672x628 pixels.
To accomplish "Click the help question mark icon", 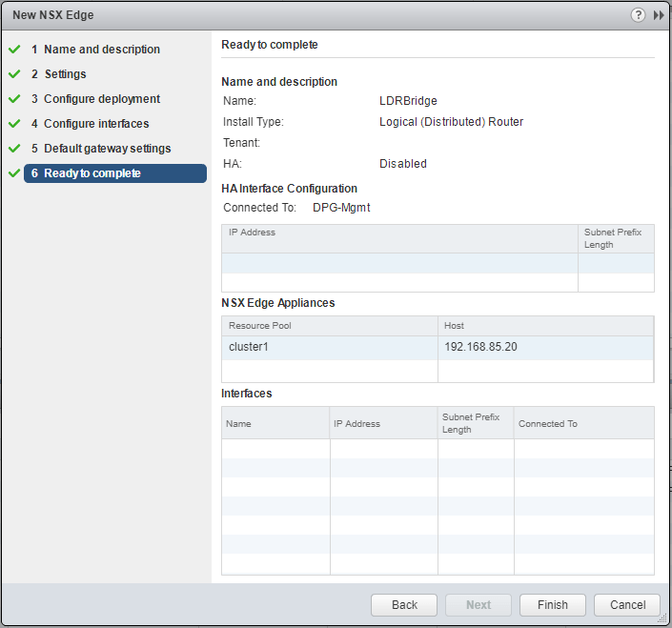I will pos(638,15).
